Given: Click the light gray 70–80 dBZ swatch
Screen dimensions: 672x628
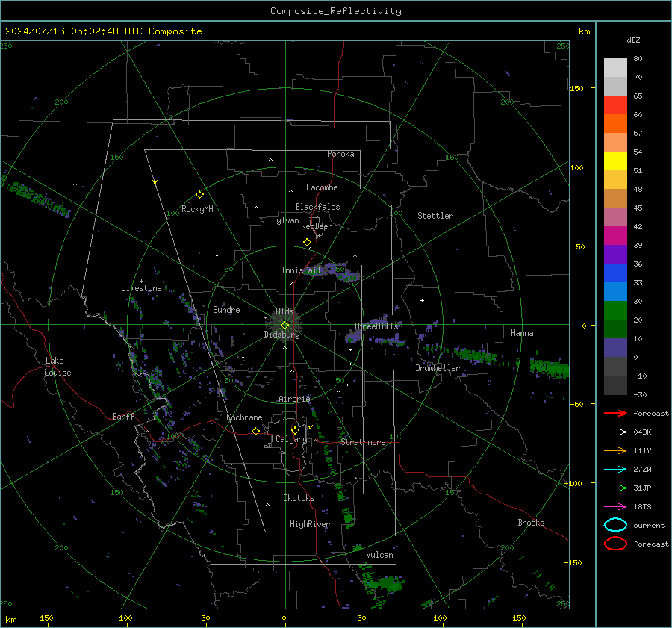Looking at the screenshot, I should (615, 67).
